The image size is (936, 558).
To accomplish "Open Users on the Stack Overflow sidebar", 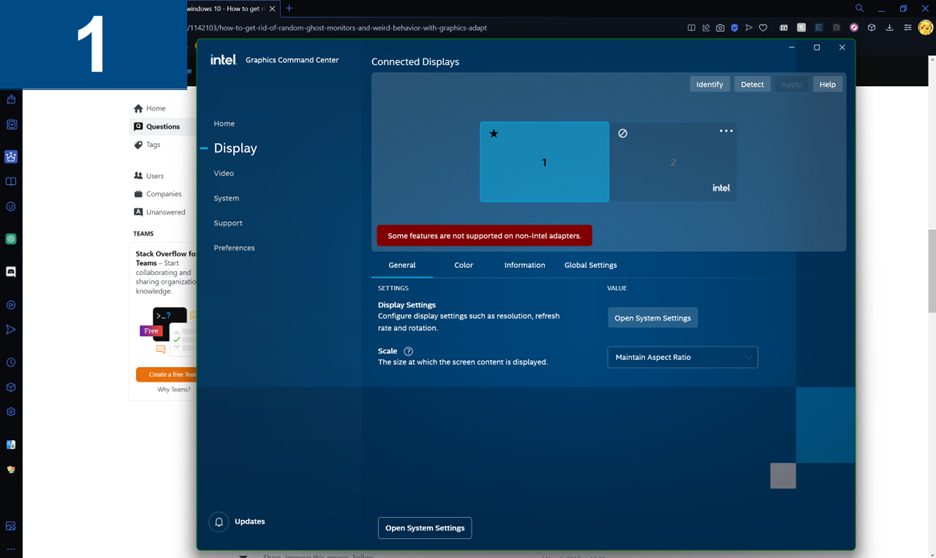I will coord(155,176).
